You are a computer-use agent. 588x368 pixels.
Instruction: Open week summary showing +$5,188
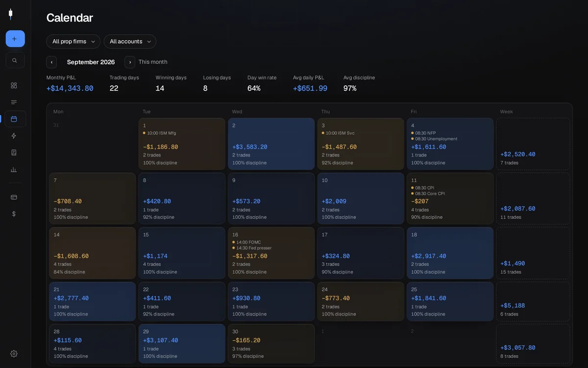(533, 301)
